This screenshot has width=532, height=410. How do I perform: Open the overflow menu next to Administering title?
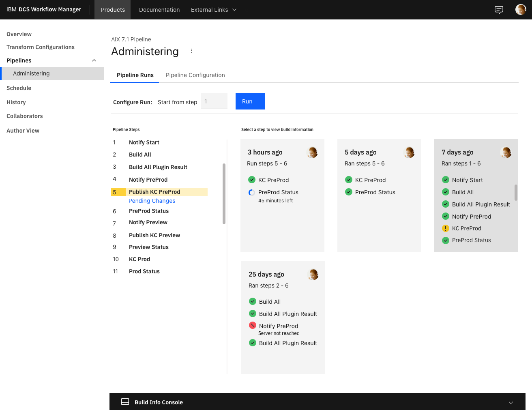[192, 51]
